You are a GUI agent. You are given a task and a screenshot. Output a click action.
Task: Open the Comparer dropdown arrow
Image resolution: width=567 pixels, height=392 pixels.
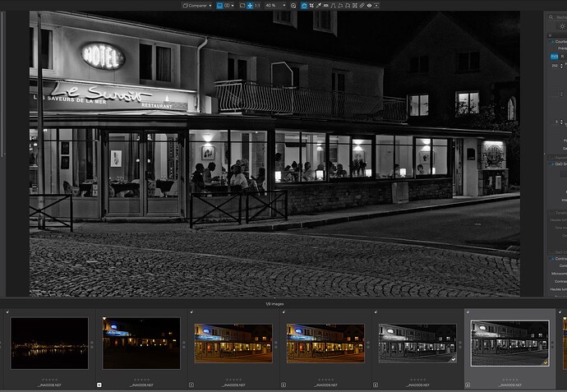click(x=210, y=5)
